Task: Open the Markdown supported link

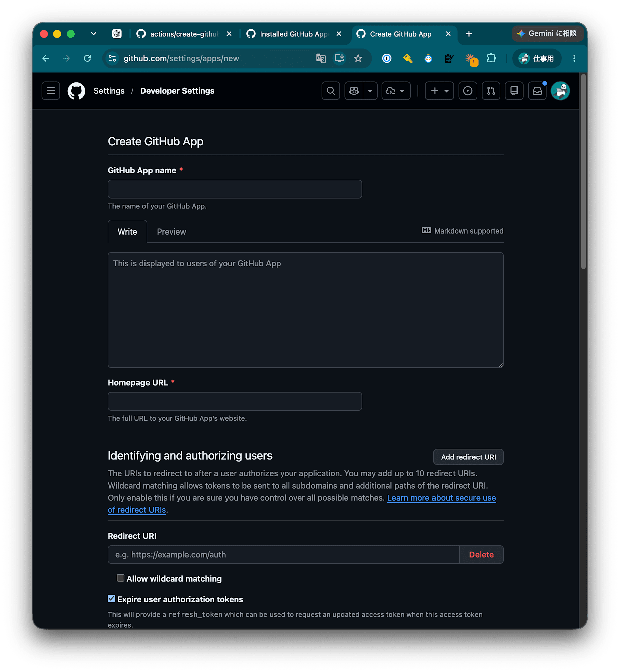Action: [462, 231]
